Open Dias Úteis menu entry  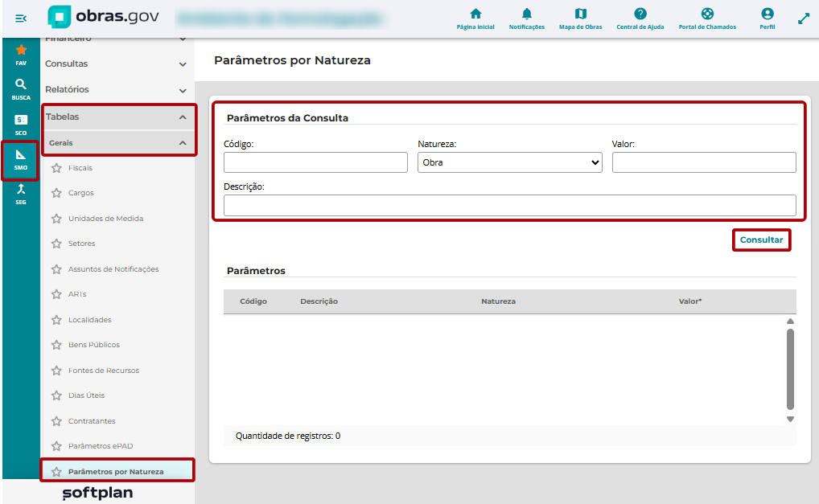(86, 395)
